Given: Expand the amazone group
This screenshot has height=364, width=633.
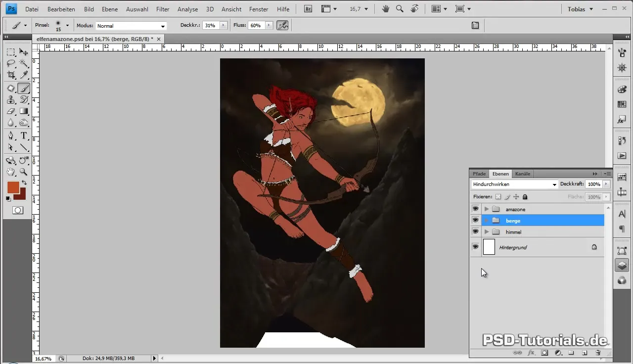Looking at the screenshot, I should click(487, 209).
